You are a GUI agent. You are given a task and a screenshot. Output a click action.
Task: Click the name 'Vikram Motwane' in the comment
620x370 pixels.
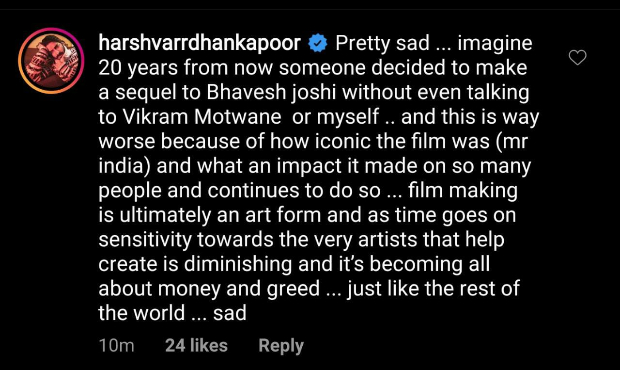202,117
